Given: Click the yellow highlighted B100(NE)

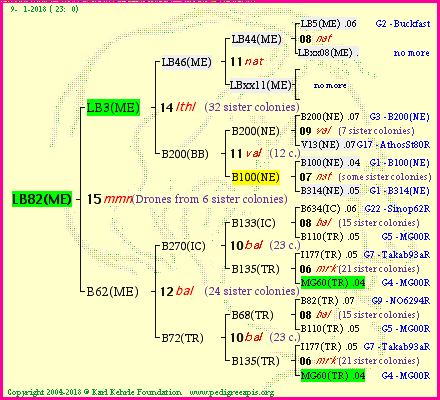Looking at the screenshot, I should tap(256, 177).
